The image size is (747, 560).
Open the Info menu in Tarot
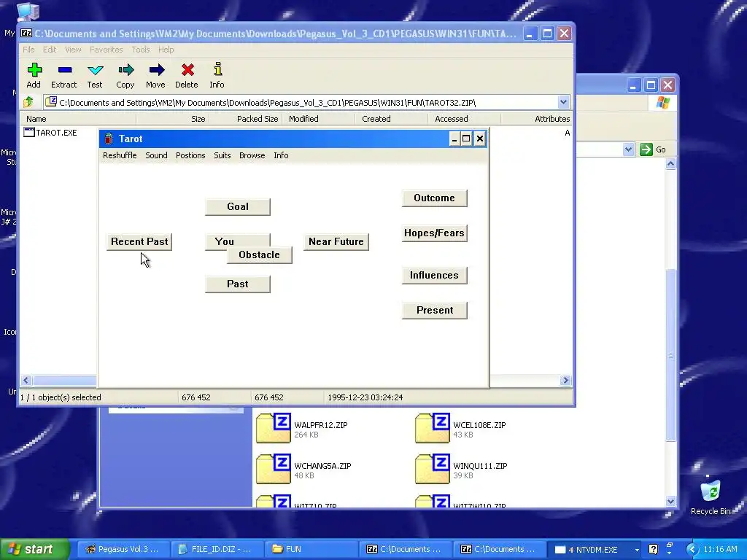tap(281, 155)
